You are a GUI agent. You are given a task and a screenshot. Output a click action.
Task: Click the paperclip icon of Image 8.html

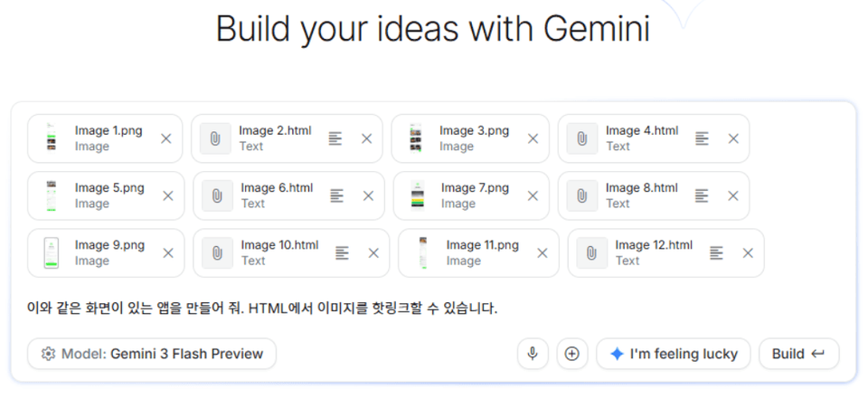click(581, 195)
